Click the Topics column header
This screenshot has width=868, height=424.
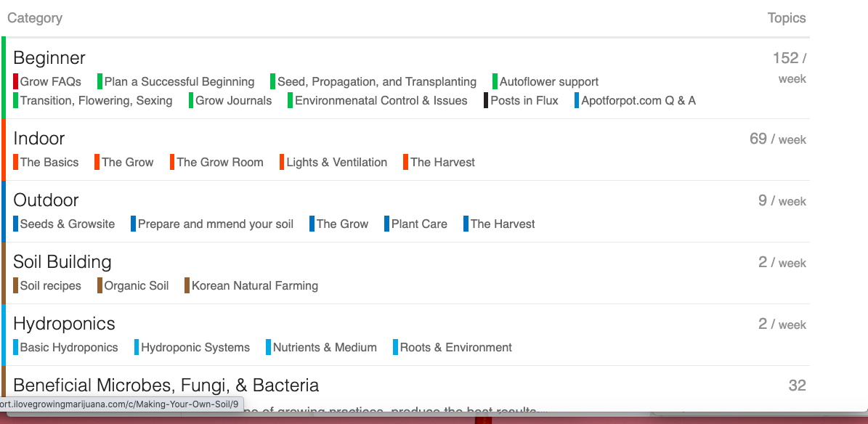(x=786, y=18)
